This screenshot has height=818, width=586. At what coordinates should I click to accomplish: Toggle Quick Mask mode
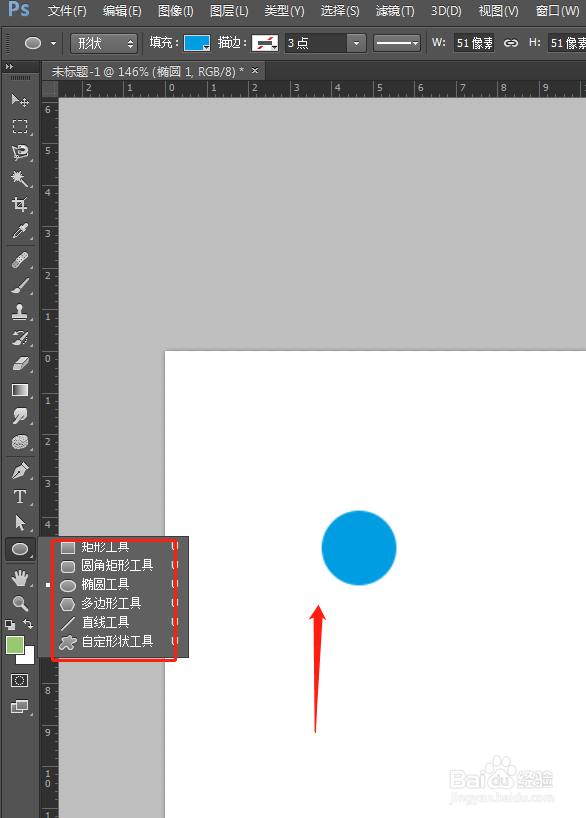click(x=20, y=680)
